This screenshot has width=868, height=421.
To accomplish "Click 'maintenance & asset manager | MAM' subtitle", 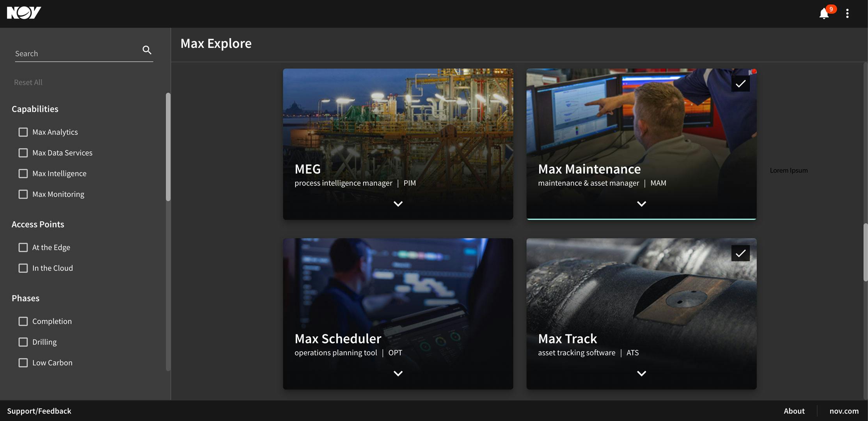I will [x=602, y=183].
